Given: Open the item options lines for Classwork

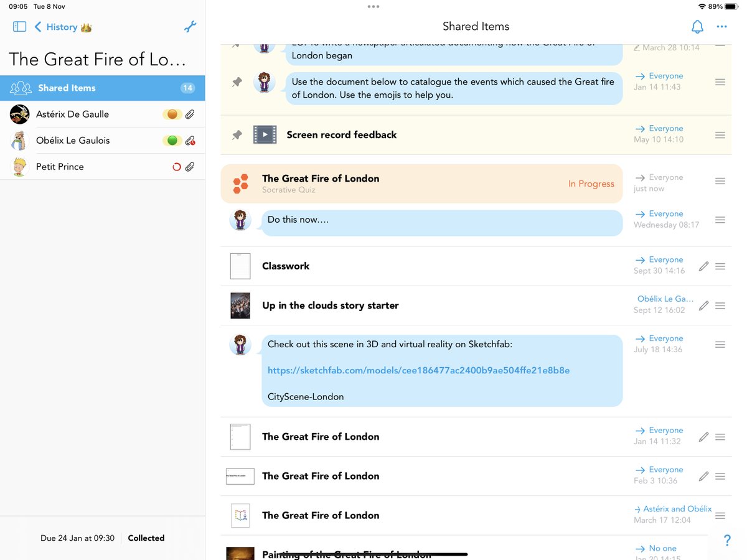Looking at the screenshot, I should (x=720, y=266).
